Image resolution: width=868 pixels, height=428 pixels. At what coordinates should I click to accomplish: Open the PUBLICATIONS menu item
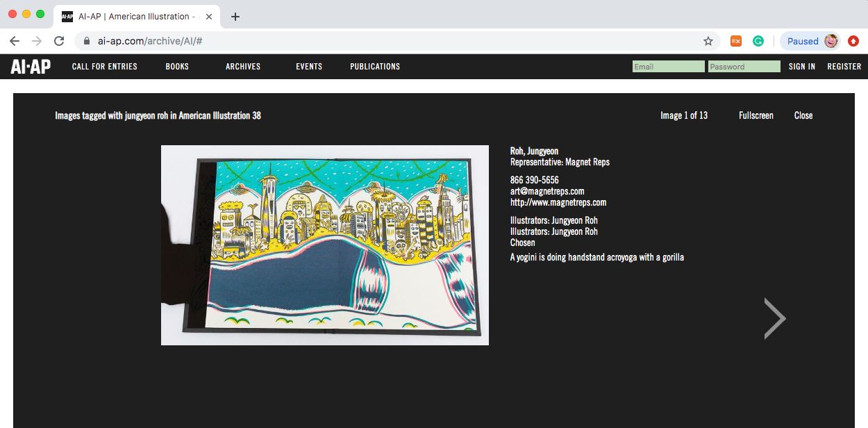pos(375,67)
